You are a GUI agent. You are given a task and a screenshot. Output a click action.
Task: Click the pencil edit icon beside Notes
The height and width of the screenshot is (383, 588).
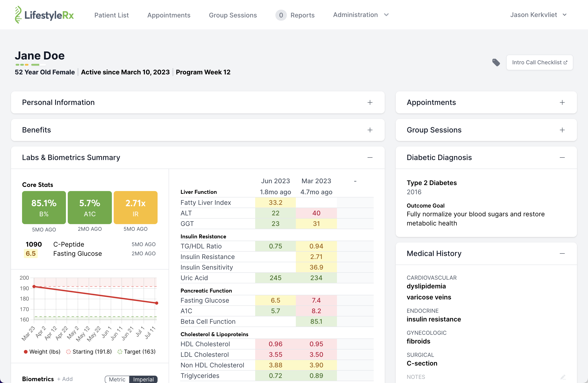(563, 377)
